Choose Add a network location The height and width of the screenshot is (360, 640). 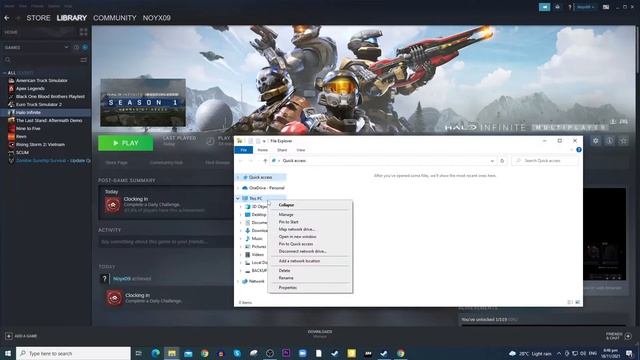point(310,261)
